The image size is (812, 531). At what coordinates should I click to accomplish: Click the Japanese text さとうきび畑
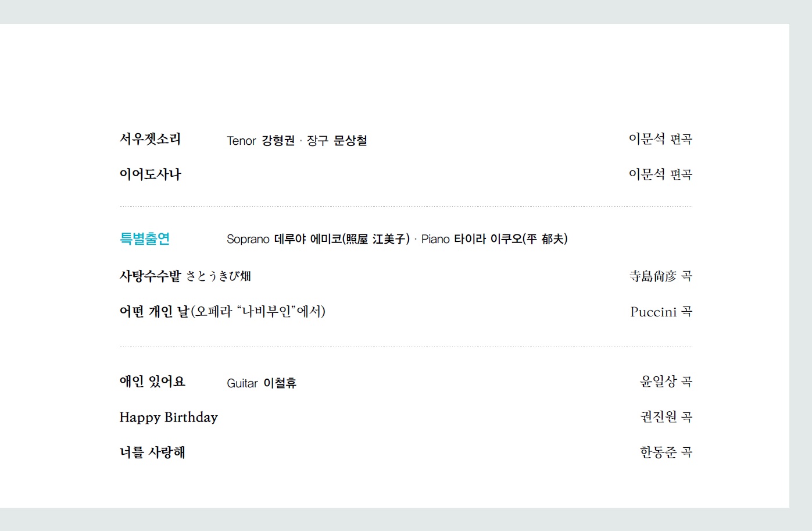(219, 276)
